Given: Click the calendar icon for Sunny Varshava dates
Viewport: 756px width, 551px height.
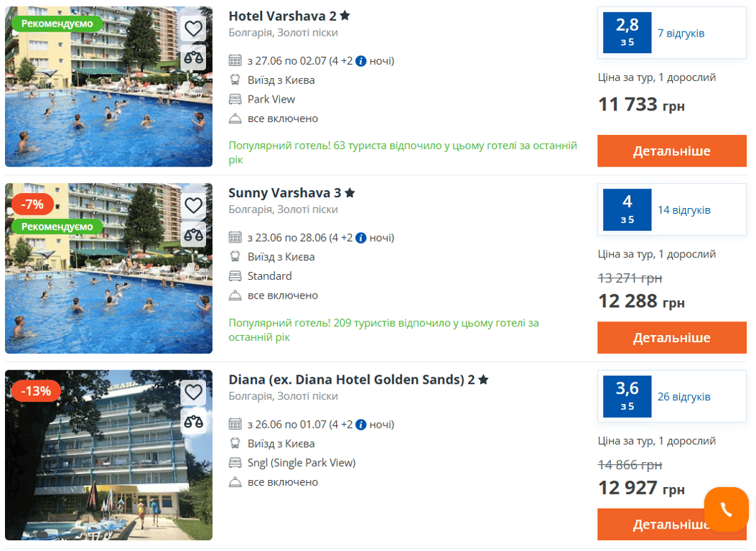Looking at the screenshot, I should pos(235,237).
